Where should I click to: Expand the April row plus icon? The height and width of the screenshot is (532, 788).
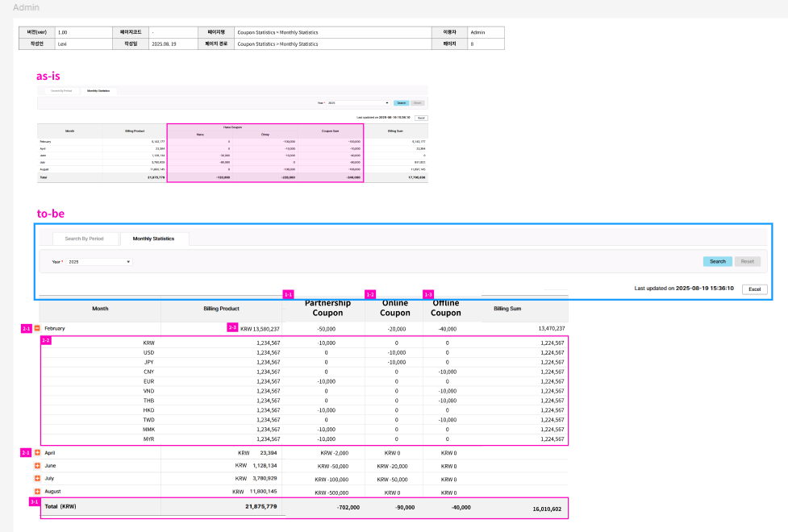37,453
